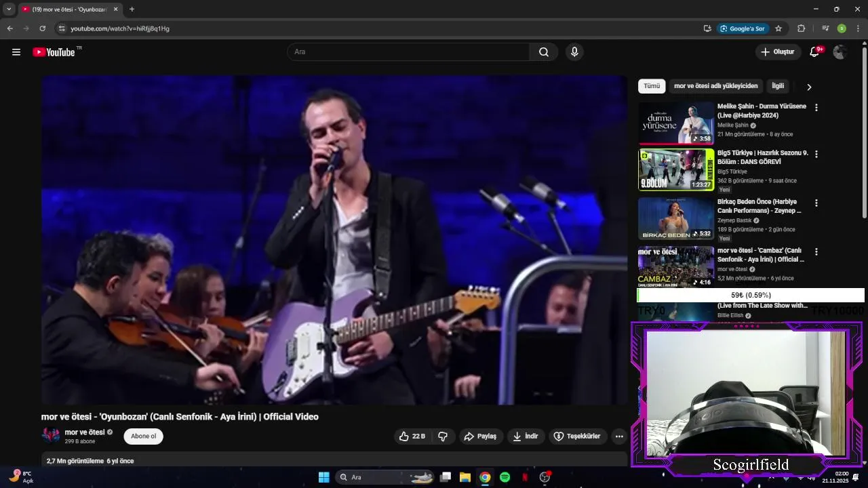This screenshot has width=868, height=488.
Task: Install app icon in address bar
Action: (707, 28)
